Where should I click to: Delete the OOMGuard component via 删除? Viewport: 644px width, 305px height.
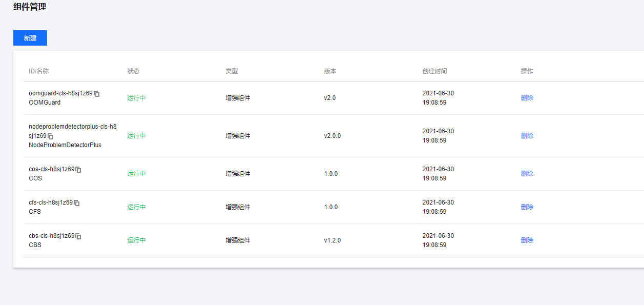527,97
